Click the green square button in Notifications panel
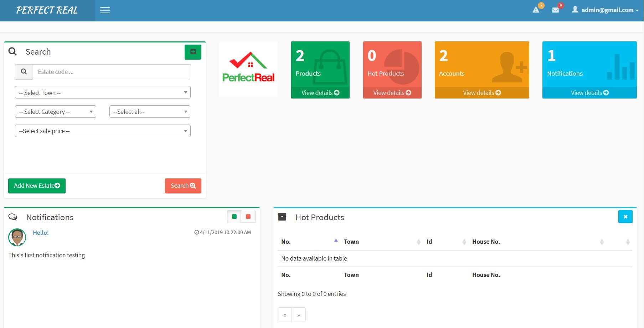644x328 pixels. tap(234, 217)
